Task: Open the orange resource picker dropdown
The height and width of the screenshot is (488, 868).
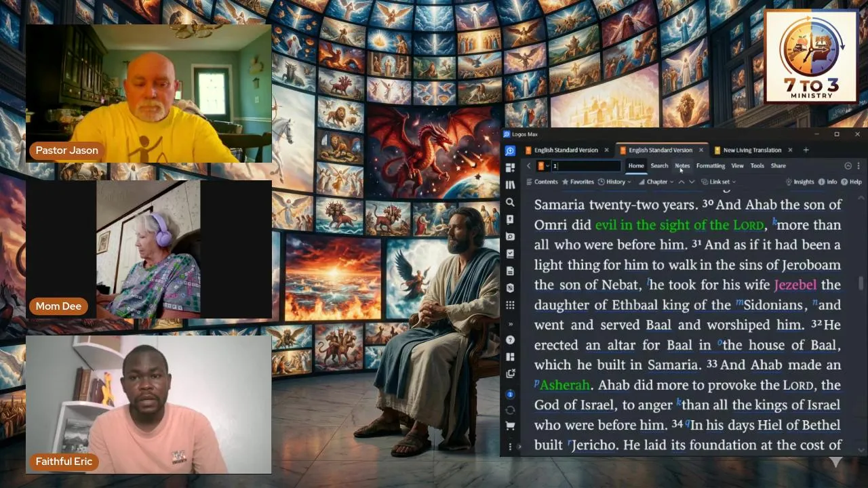Action: point(542,166)
